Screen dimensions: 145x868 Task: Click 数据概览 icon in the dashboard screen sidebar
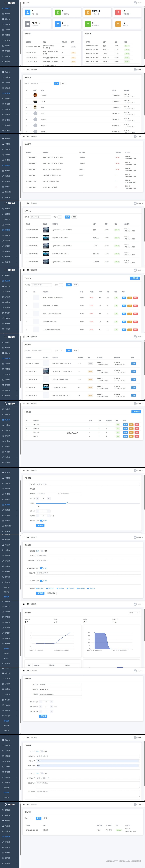point(3,8)
